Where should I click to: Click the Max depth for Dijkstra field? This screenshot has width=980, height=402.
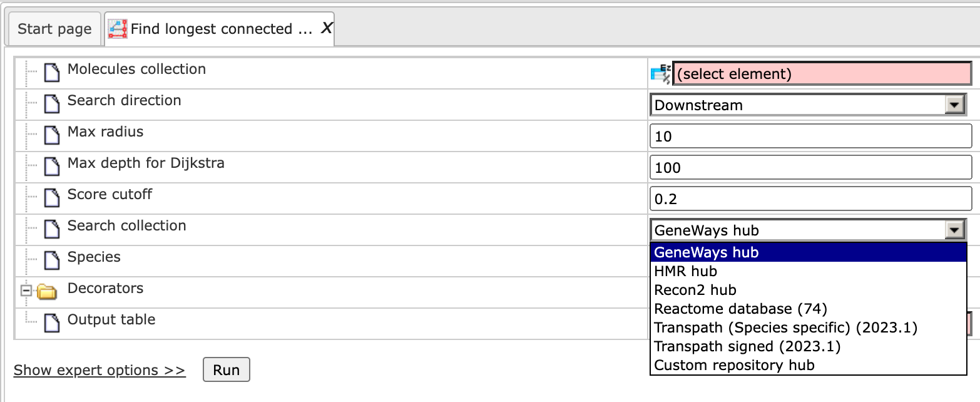811,168
